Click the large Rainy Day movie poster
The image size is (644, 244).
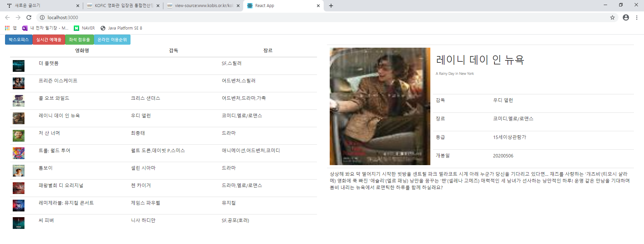[380, 106]
